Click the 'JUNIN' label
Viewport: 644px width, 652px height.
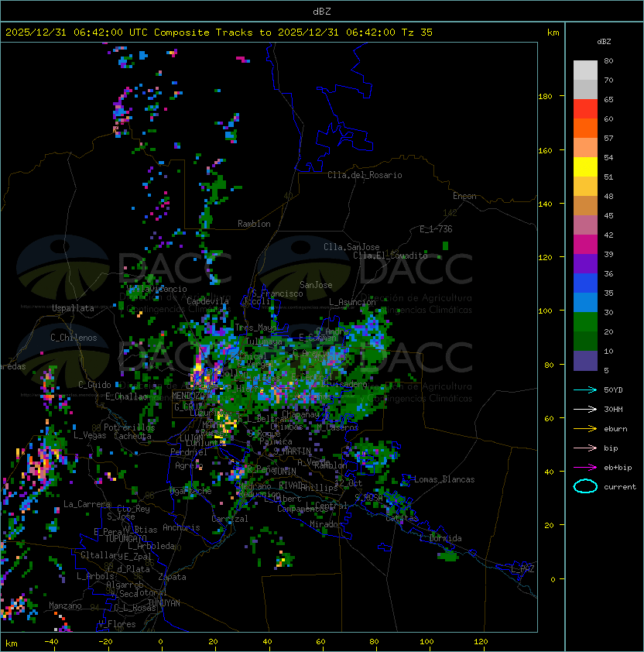point(284,471)
